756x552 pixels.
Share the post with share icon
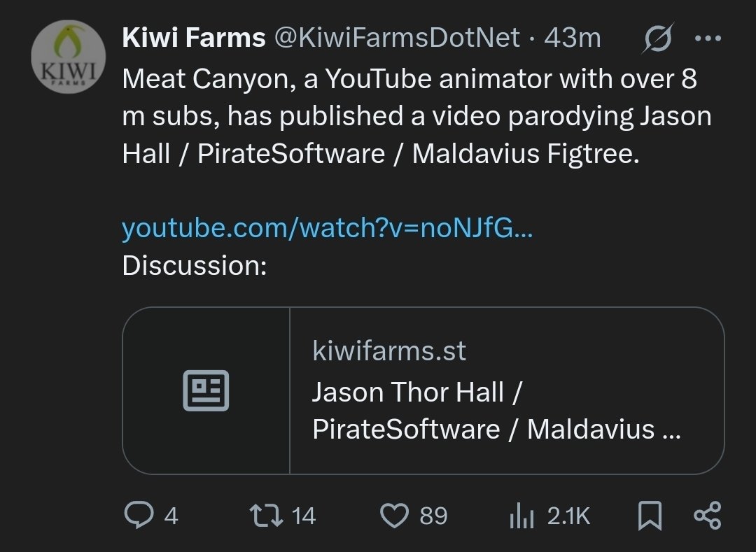707,516
